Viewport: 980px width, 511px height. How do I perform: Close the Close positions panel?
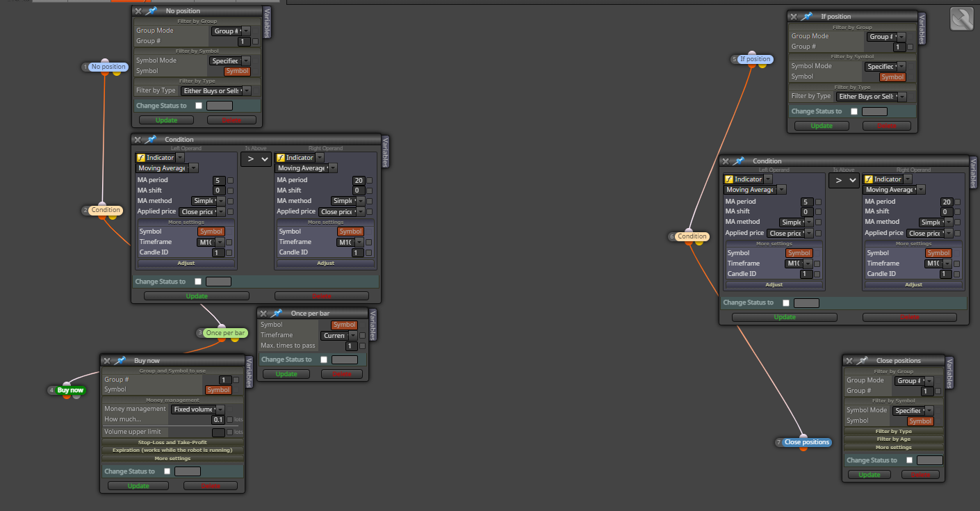(x=849, y=360)
